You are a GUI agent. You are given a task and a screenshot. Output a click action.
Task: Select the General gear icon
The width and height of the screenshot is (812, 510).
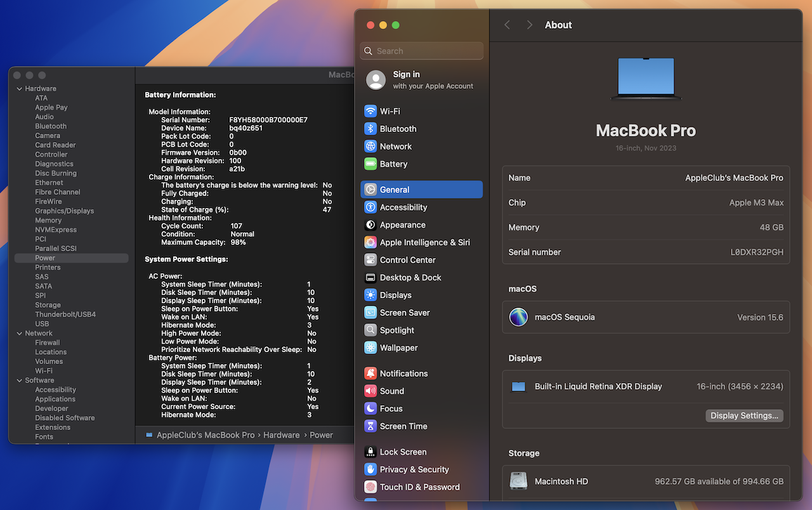click(370, 190)
